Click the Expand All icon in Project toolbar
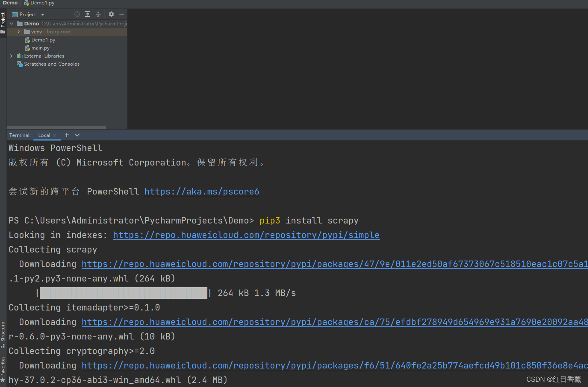This screenshot has height=387, width=588. pyautogui.click(x=87, y=14)
